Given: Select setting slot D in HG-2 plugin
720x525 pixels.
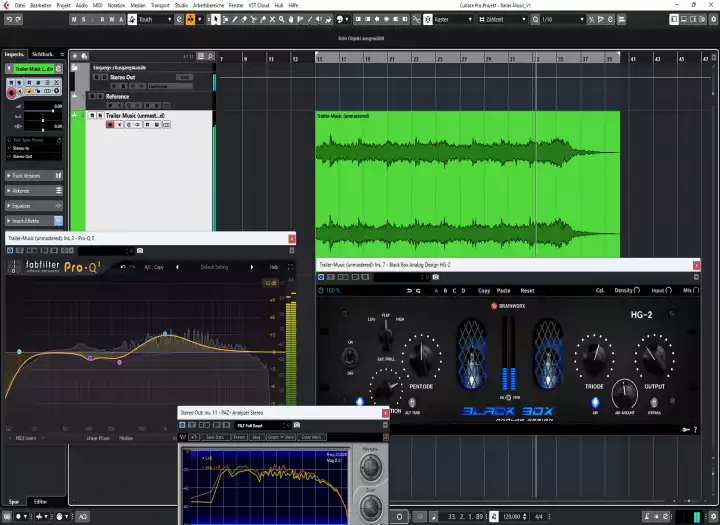Looking at the screenshot, I should pos(463,290).
